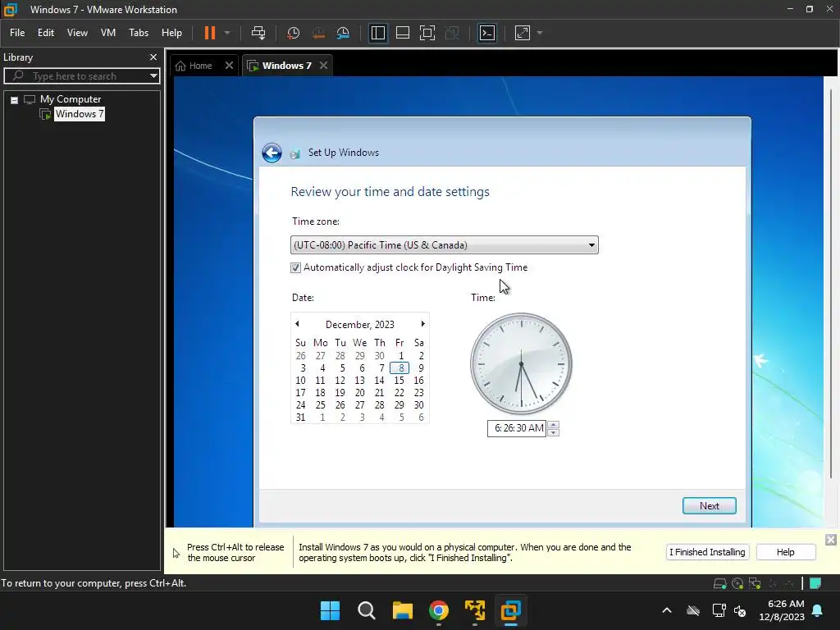Take a snapshot of this virtual machine

(293, 33)
